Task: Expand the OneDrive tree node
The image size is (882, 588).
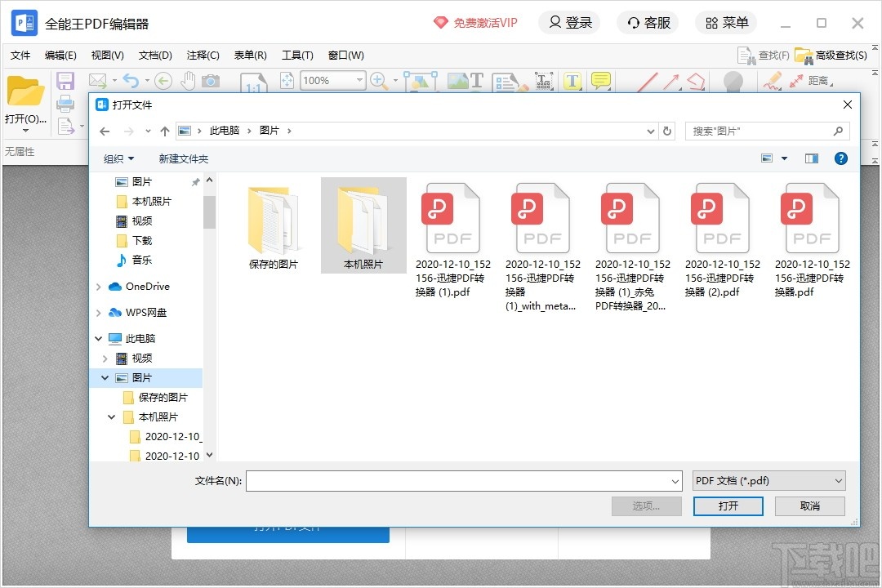Action: click(98, 287)
